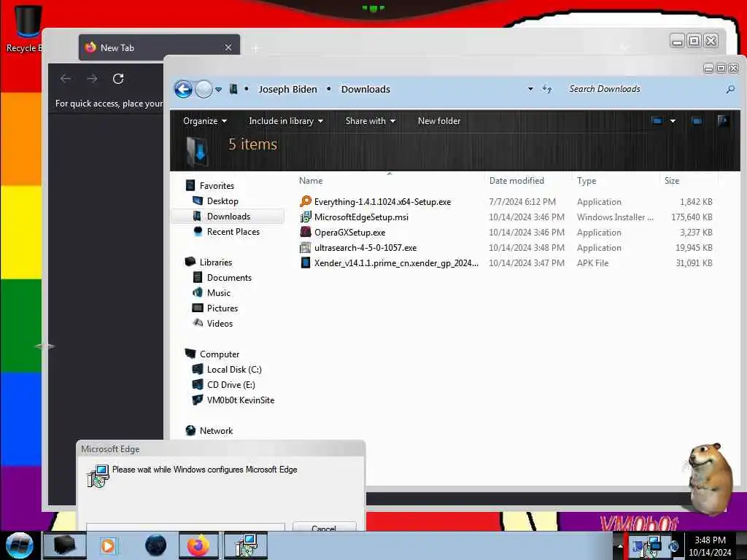This screenshot has height=560, width=747.
Task: Open Music library
Action: 219,293
